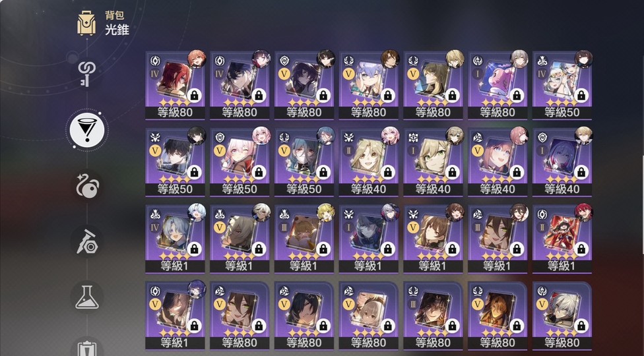Open the key-shaped mission items category
This screenshot has height=356, width=644.
[86, 74]
